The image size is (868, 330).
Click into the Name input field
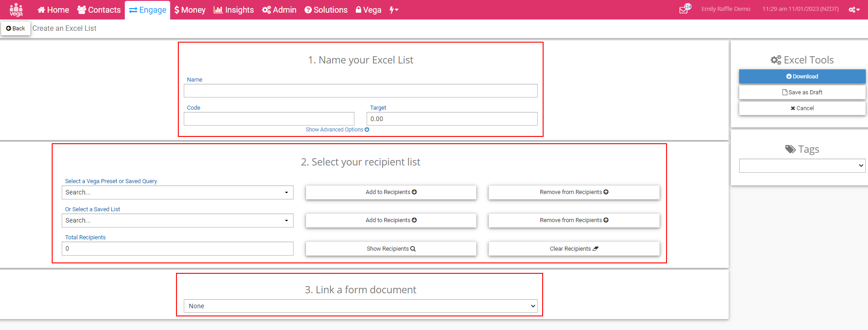pyautogui.click(x=360, y=91)
